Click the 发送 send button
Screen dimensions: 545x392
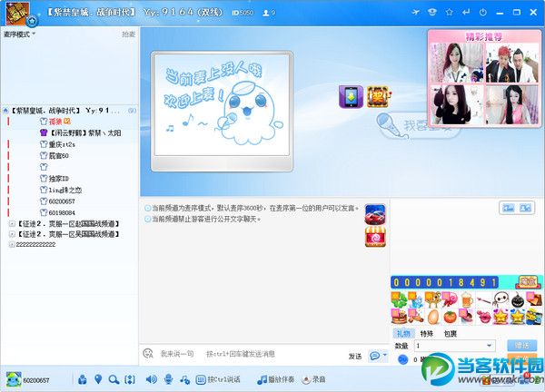(355, 357)
